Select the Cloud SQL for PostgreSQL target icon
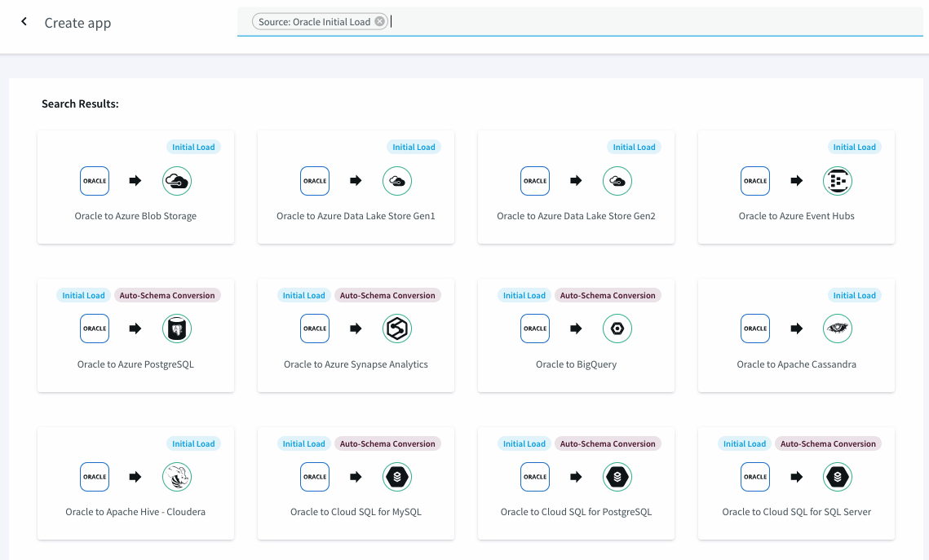Image resolution: width=929 pixels, height=560 pixels. 617,477
